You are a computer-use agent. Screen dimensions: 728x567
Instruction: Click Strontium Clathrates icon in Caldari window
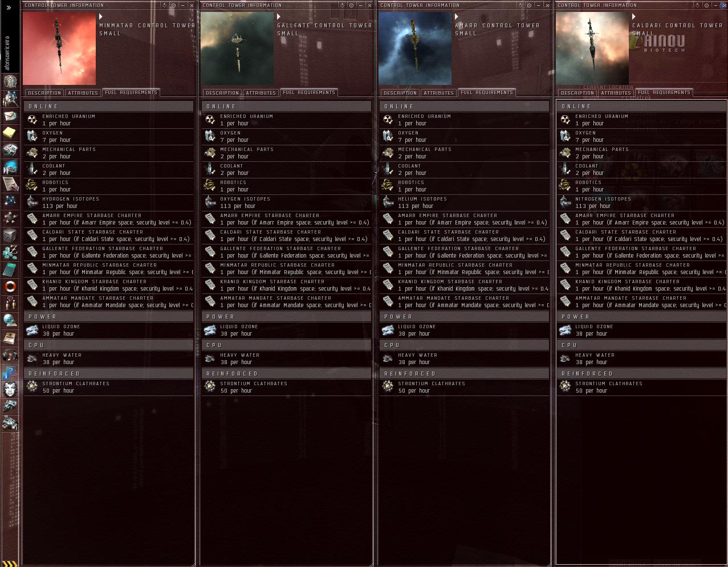(x=566, y=387)
